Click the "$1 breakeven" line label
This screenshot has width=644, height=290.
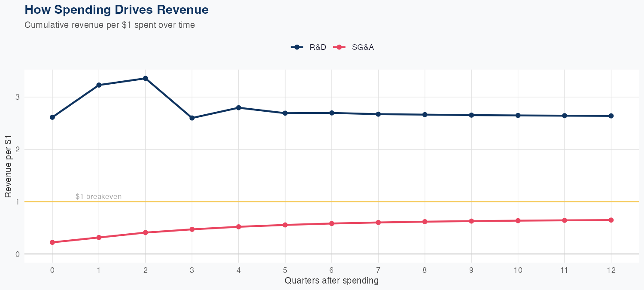pos(98,197)
